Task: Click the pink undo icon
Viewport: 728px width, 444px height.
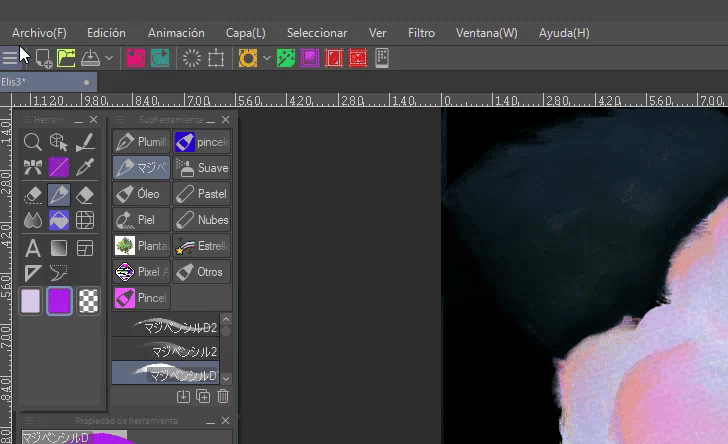Action: [x=136, y=58]
